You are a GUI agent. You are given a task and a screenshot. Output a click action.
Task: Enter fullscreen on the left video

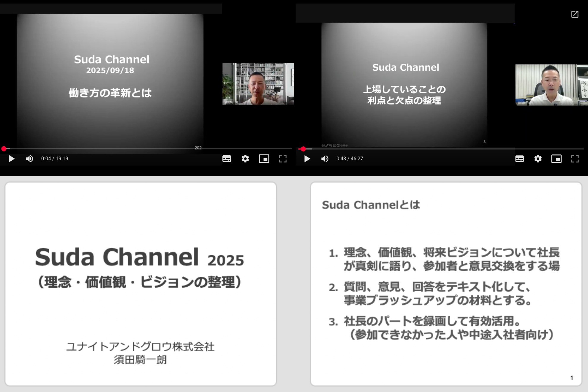[283, 159]
